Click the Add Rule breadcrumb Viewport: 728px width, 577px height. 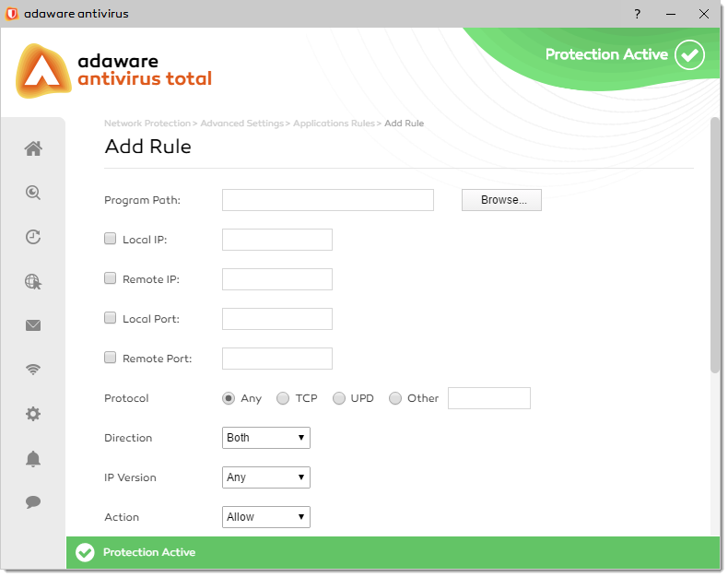[x=404, y=124]
